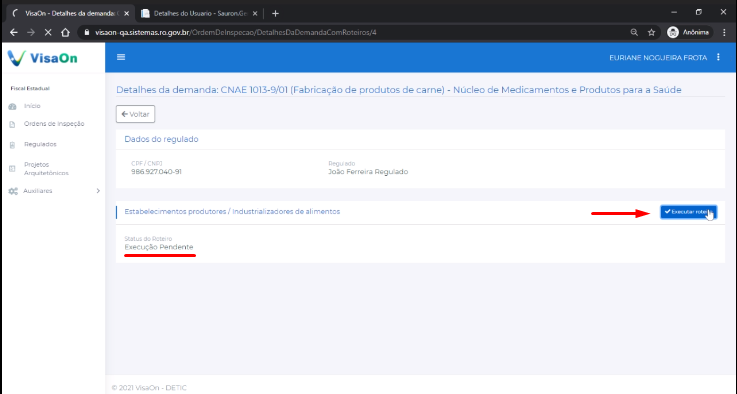This screenshot has width=737, height=394.
Task: Click the padlock site info icon
Action: 86,32
